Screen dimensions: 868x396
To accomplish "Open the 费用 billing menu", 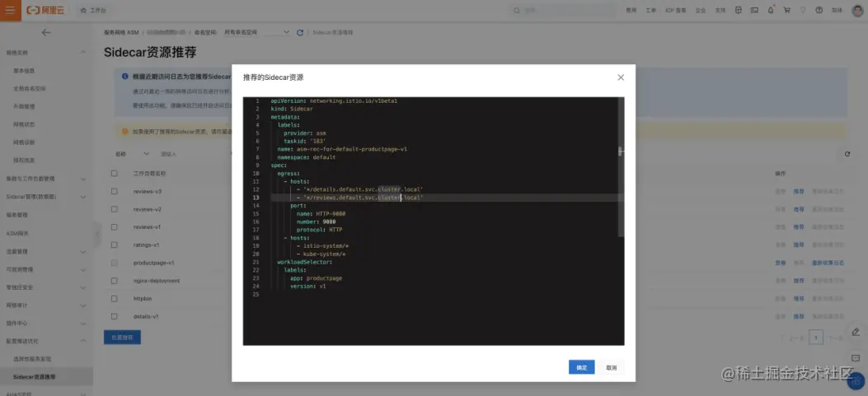I will [x=631, y=11].
